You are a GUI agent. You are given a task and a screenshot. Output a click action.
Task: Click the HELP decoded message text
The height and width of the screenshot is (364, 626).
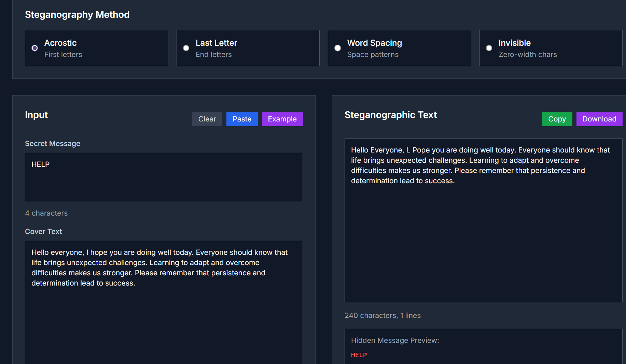359,355
